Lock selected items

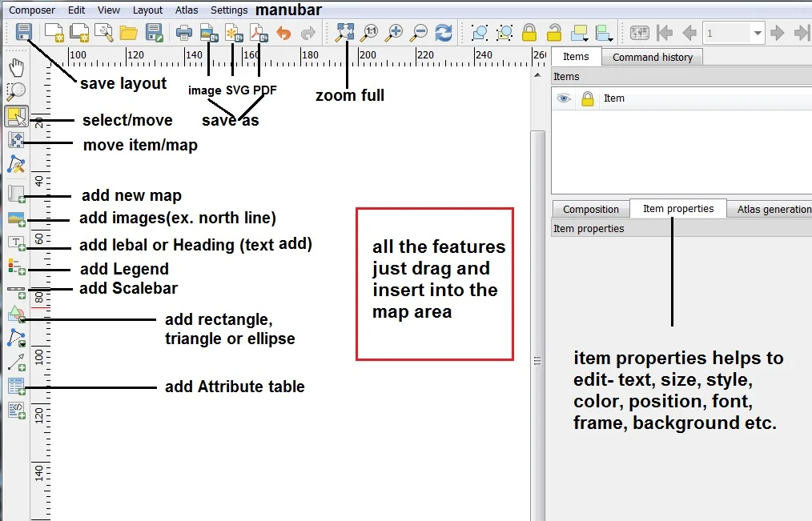click(529, 33)
